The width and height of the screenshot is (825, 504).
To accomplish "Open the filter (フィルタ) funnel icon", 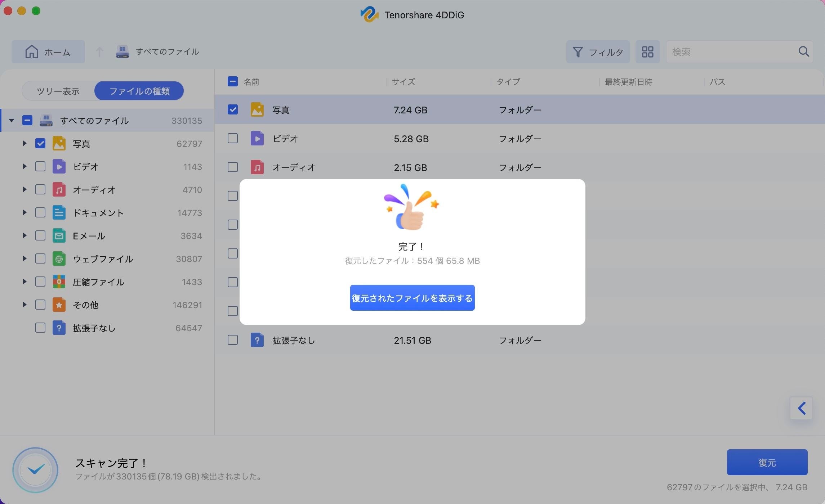I will tap(578, 52).
